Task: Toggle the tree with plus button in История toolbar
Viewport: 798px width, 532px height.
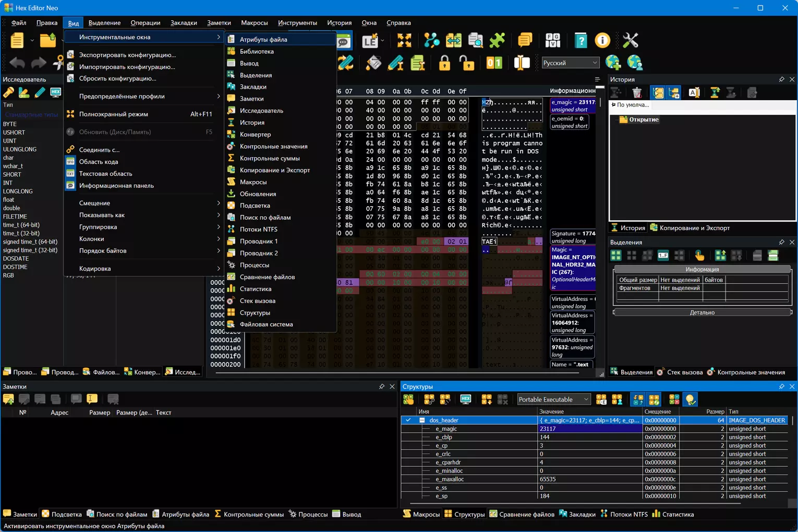Action: (x=674, y=93)
